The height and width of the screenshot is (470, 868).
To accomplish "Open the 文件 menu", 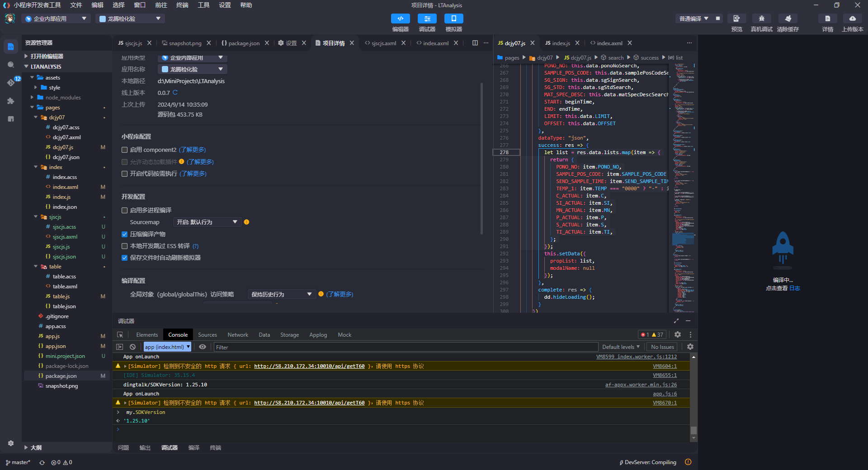I will point(76,5).
